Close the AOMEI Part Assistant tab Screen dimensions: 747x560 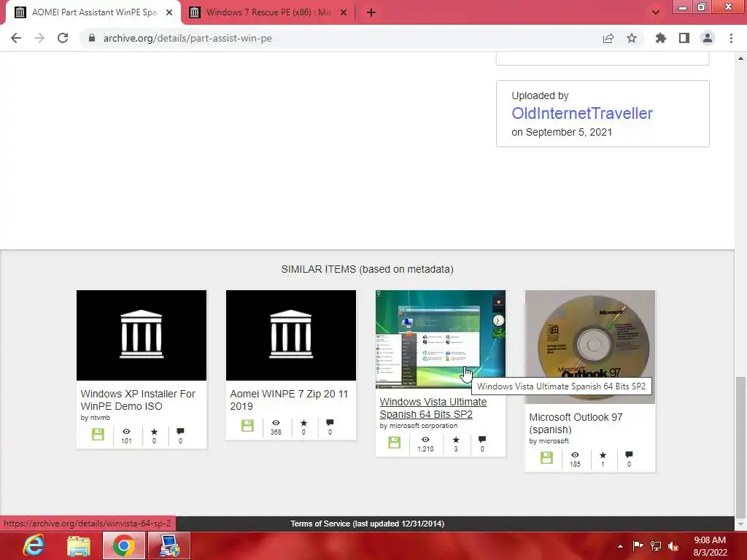click(169, 12)
